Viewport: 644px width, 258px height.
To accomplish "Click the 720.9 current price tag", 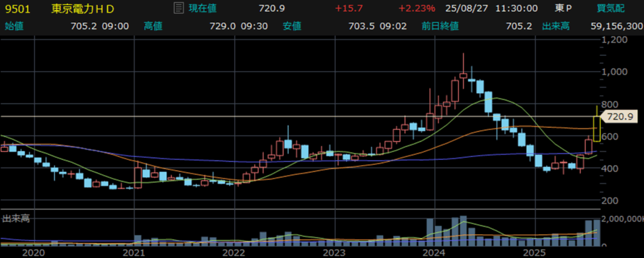I will [x=619, y=116].
